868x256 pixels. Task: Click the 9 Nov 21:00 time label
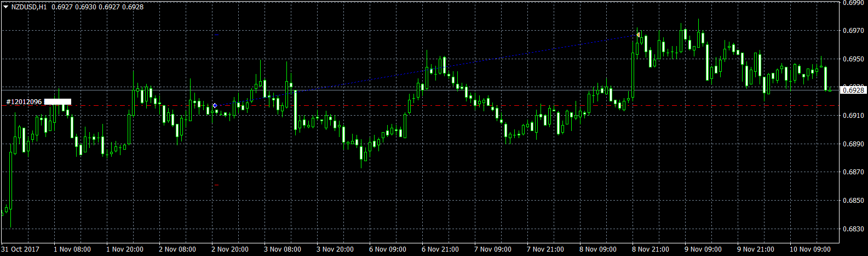756,249
